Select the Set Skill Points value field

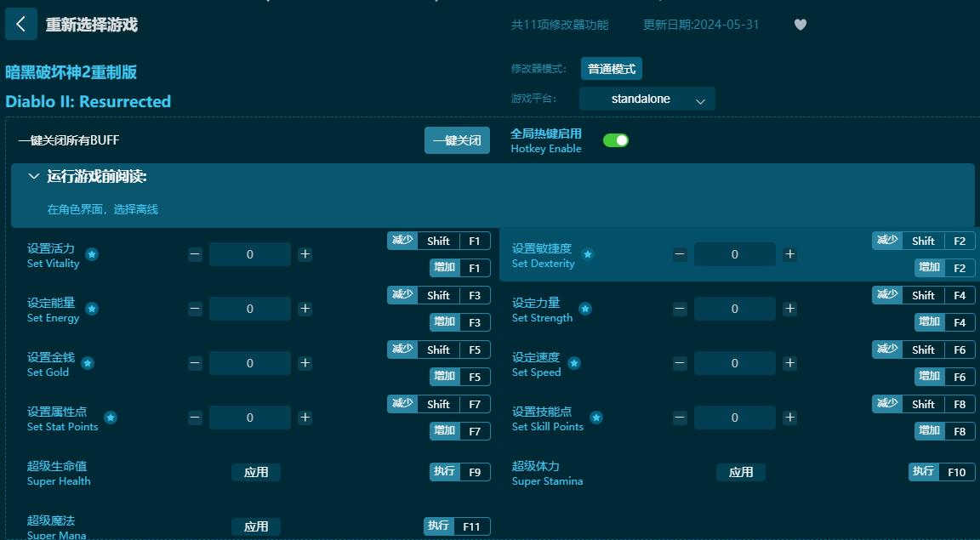point(734,417)
